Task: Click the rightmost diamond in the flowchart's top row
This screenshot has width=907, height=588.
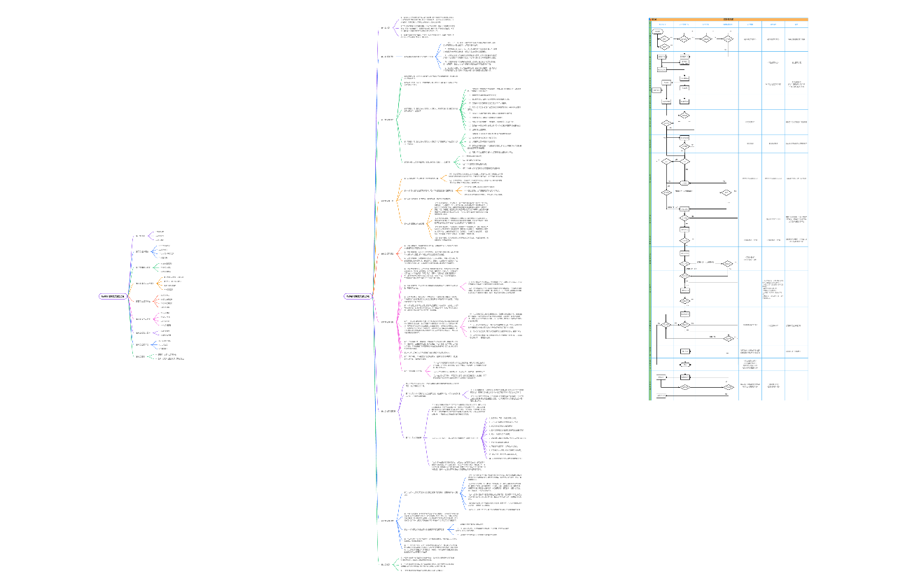Action: click(x=728, y=39)
